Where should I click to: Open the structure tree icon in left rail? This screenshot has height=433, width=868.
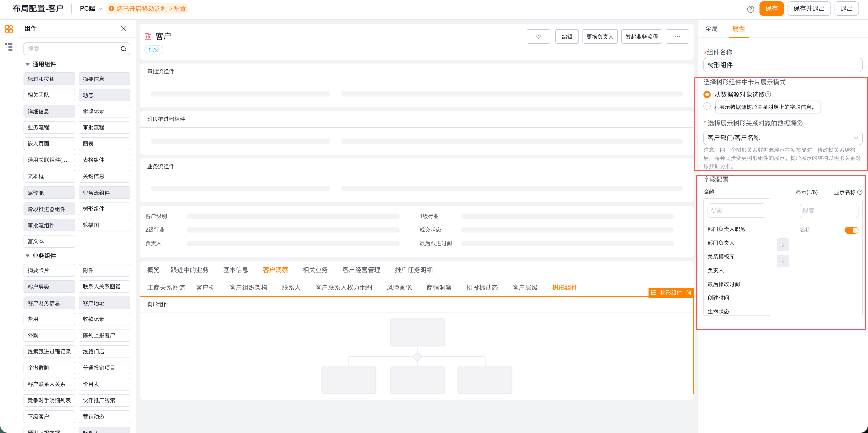(x=9, y=47)
